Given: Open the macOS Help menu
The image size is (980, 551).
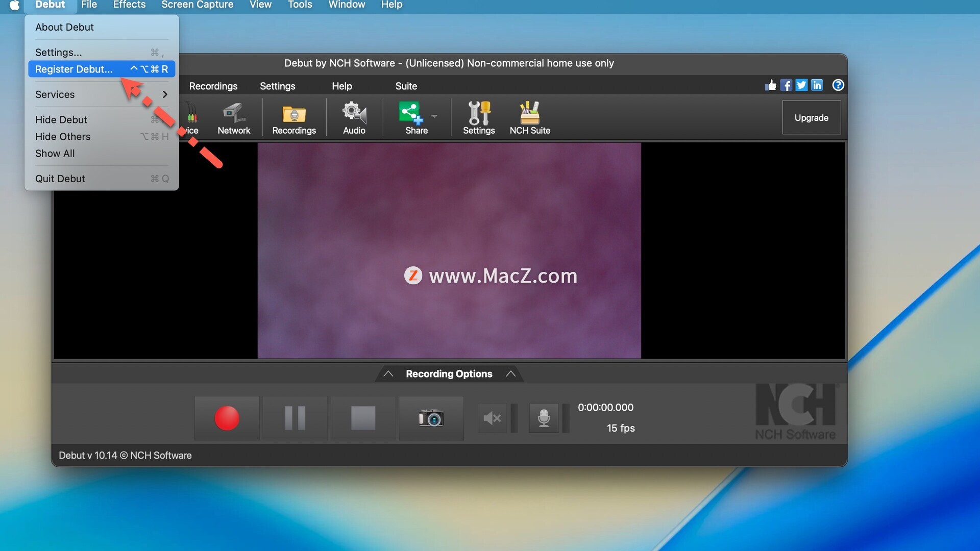Looking at the screenshot, I should pyautogui.click(x=391, y=5).
